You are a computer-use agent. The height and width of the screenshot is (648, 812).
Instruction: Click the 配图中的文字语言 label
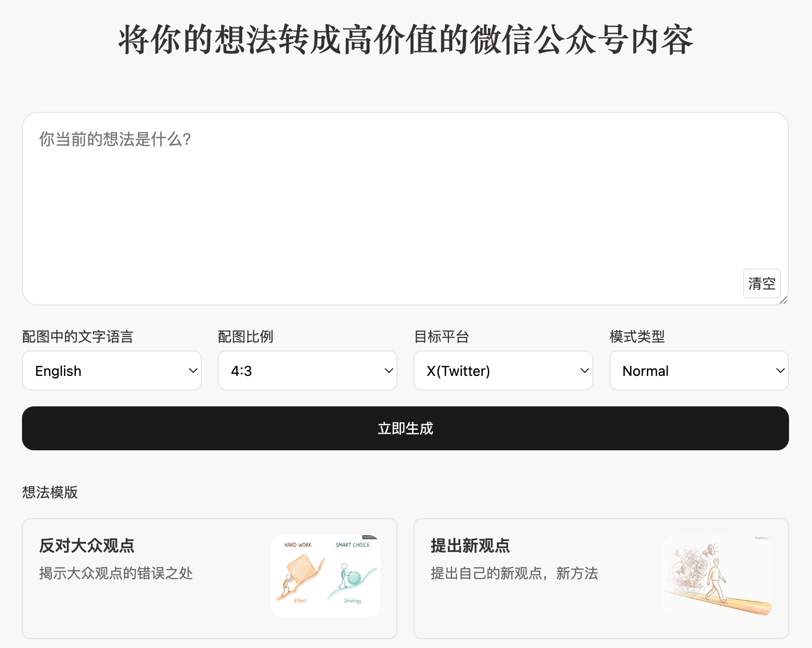point(78,336)
